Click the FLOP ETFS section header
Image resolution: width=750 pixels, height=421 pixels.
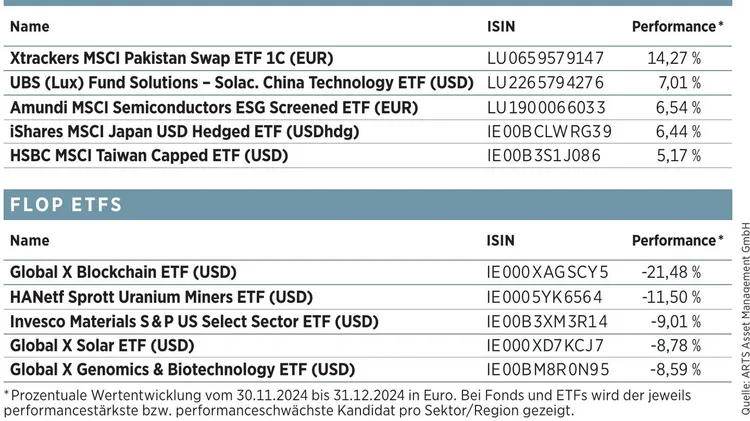coord(65,205)
